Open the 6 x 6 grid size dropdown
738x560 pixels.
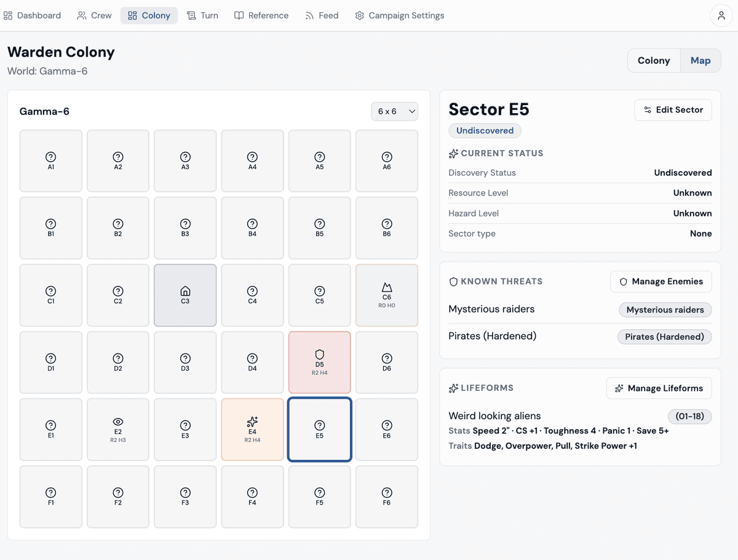pyautogui.click(x=395, y=111)
